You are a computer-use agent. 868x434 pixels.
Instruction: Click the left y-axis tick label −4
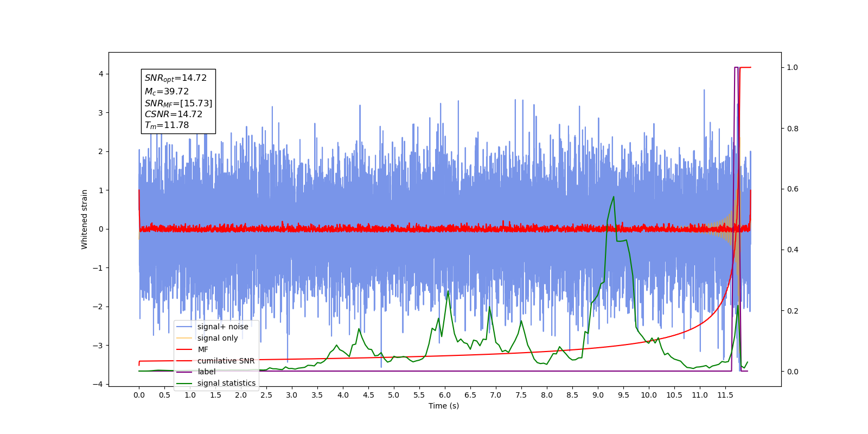[x=98, y=384]
